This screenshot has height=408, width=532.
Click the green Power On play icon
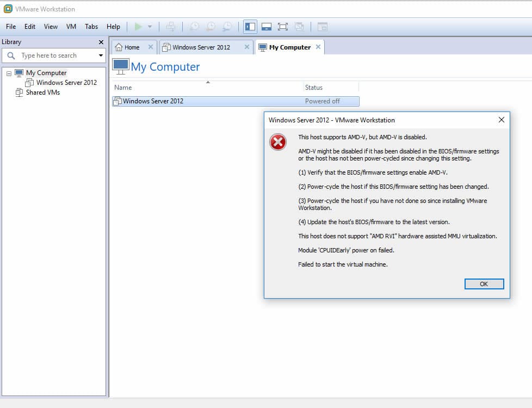click(x=138, y=27)
